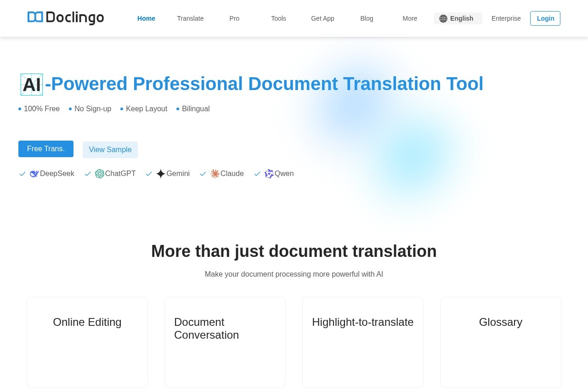Screen dimensions: 588x392
Task: Click the globe language icon
Action: pos(443,18)
